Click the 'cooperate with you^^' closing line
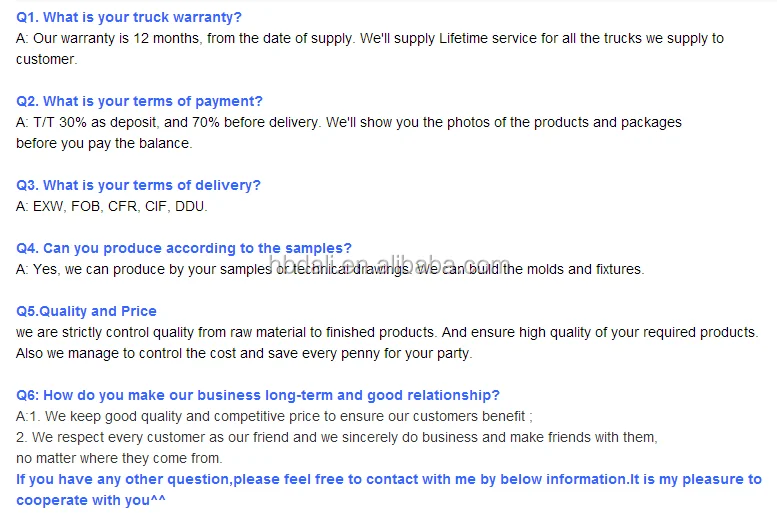777x526 pixels. (91, 501)
